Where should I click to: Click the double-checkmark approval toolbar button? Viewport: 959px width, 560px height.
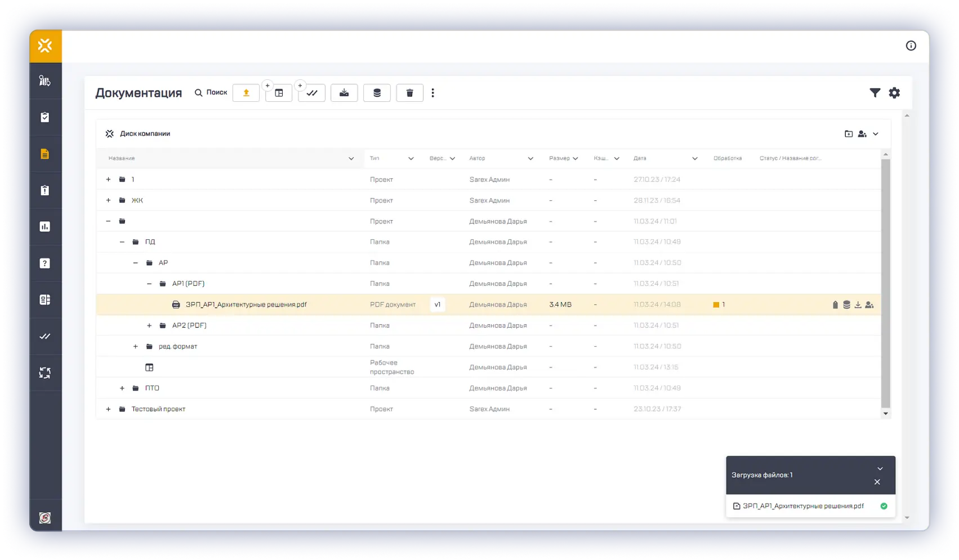pyautogui.click(x=311, y=93)
